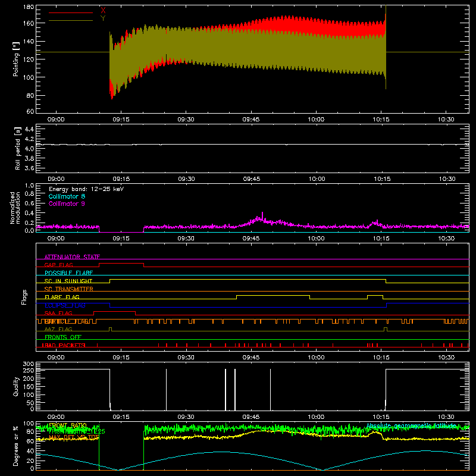
Task: Click the BAD_PACKETS flag label
Action: 64,345
